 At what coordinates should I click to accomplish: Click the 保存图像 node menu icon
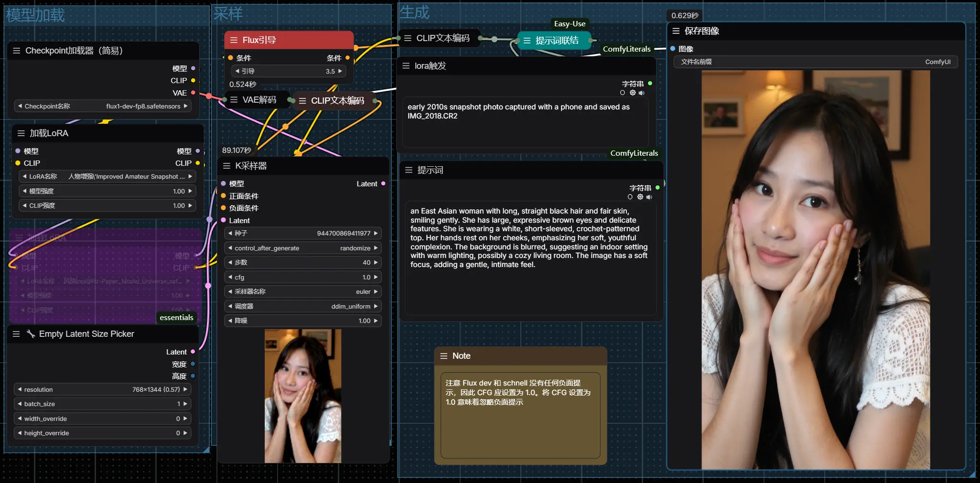coord(676,31)
